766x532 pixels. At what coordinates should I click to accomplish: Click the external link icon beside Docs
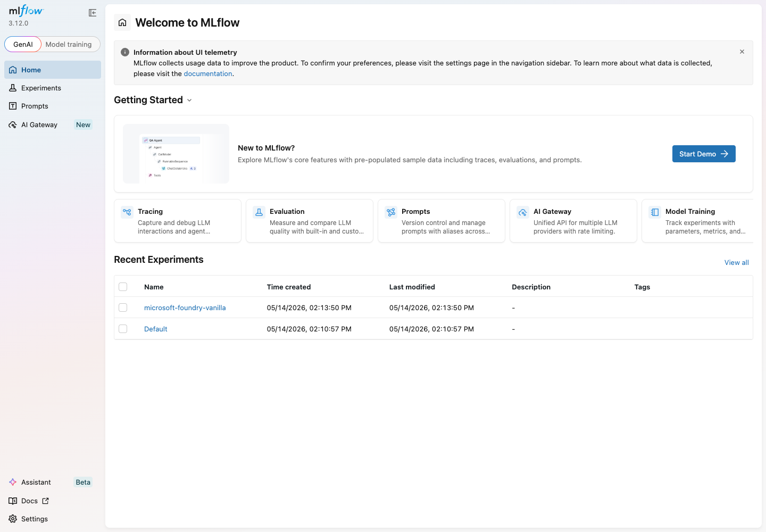[46, 501]
